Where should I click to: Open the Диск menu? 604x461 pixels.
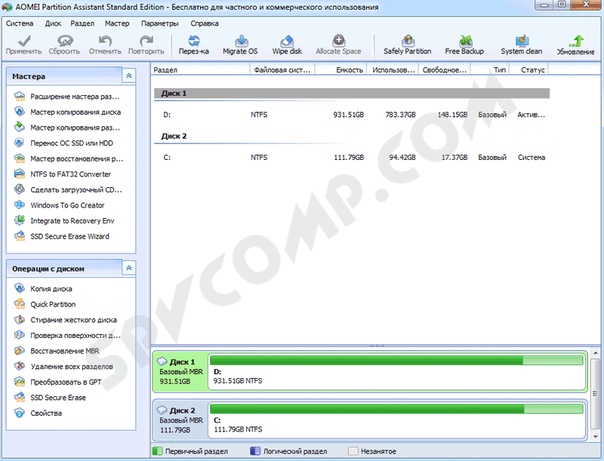(53, 23)
